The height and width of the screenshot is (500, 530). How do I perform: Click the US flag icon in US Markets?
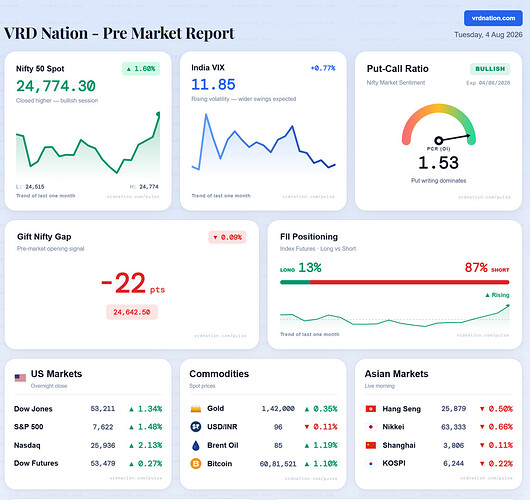point(20,378)
